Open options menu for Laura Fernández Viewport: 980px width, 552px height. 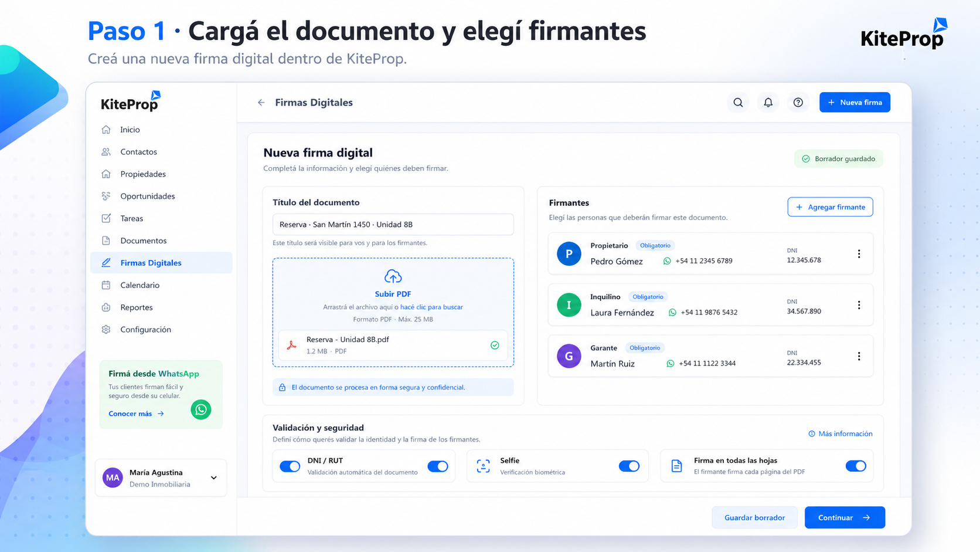point(859,305)
